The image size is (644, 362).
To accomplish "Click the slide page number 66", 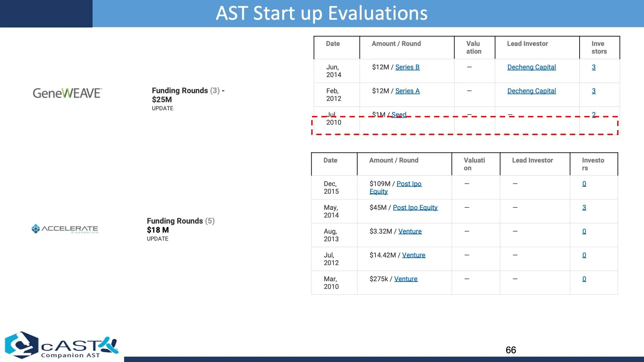I will [x=511, y=350].
